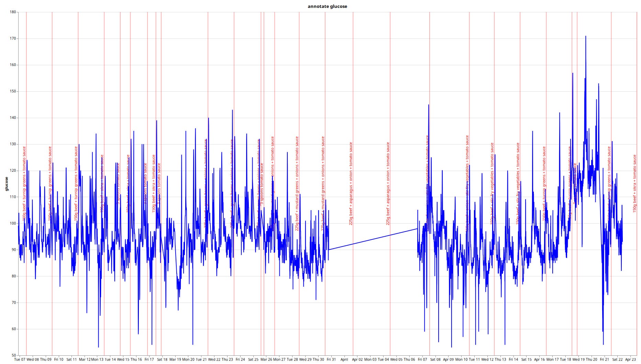Click the 'Tue 14' x-axis date label
The height and width of the screenshot is (364, 641).
click(x=110, y=360)
